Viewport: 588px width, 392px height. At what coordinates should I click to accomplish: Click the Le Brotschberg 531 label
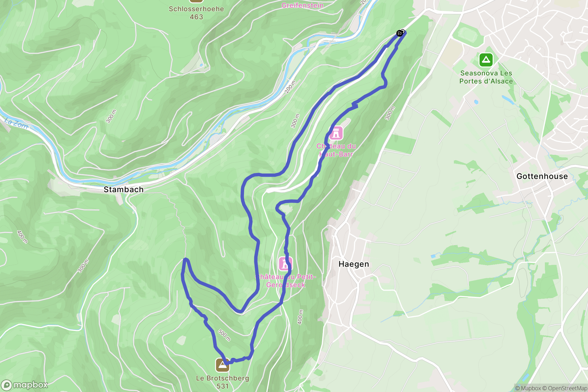[x=223, y=382]
